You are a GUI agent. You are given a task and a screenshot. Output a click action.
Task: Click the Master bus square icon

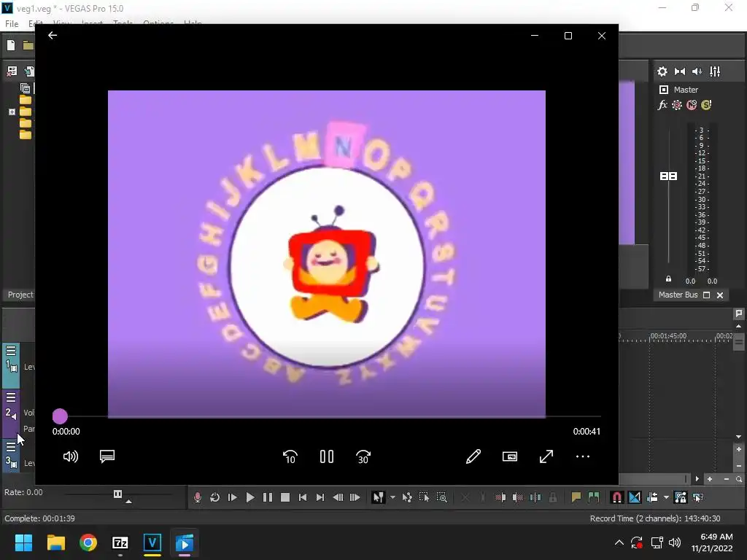point(664,90)
